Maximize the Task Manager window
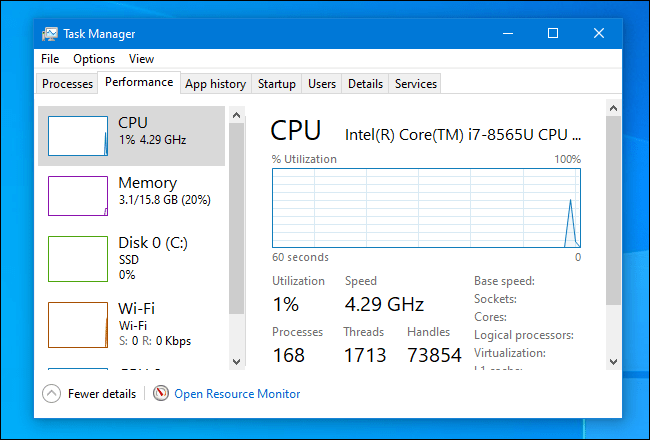 coord(553,34)
